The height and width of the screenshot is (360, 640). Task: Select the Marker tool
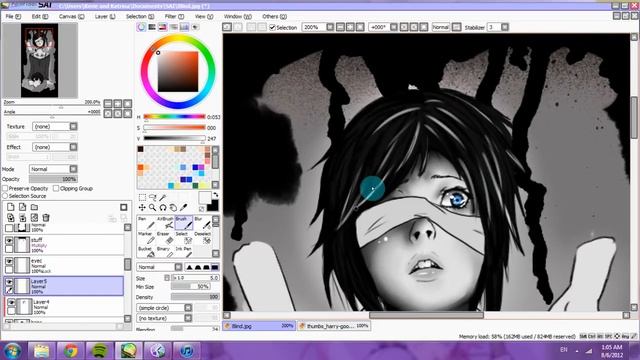146,238
